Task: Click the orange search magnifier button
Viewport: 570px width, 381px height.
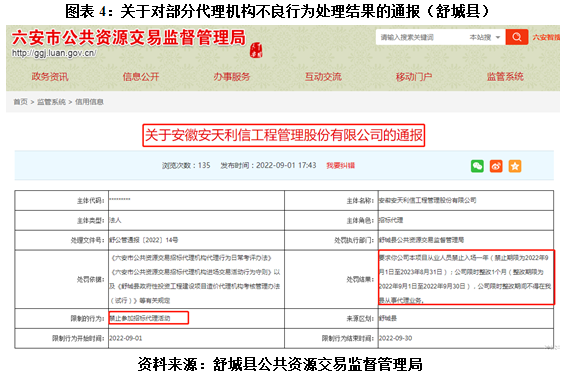Action: tap(517, 37)
